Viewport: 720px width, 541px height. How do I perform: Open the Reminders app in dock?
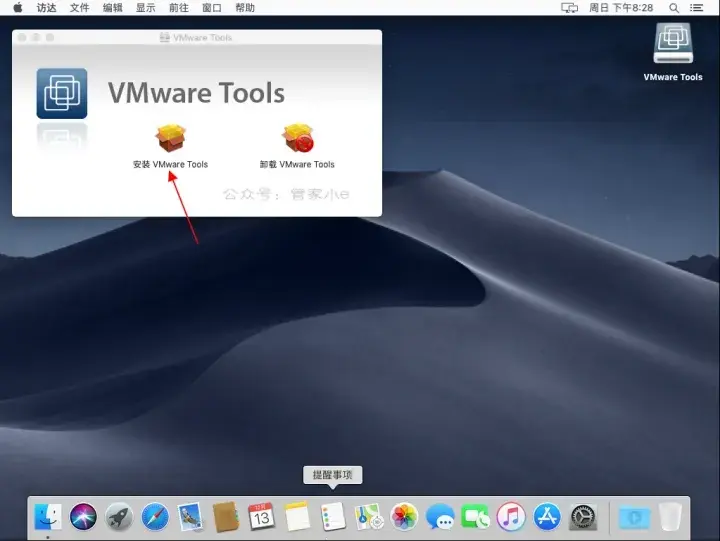[x=333, y=517]
